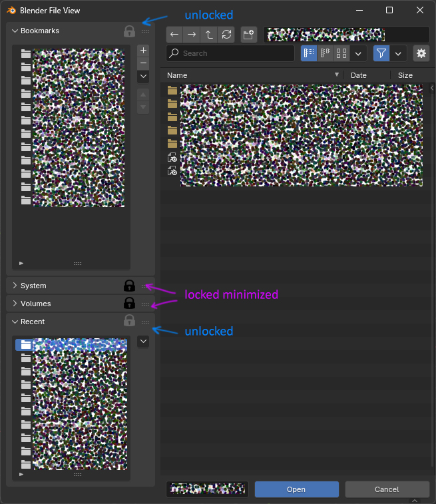Select the first Bookmarks folder entry
This screenshot has width=436, height=504.
click(26, 54)
